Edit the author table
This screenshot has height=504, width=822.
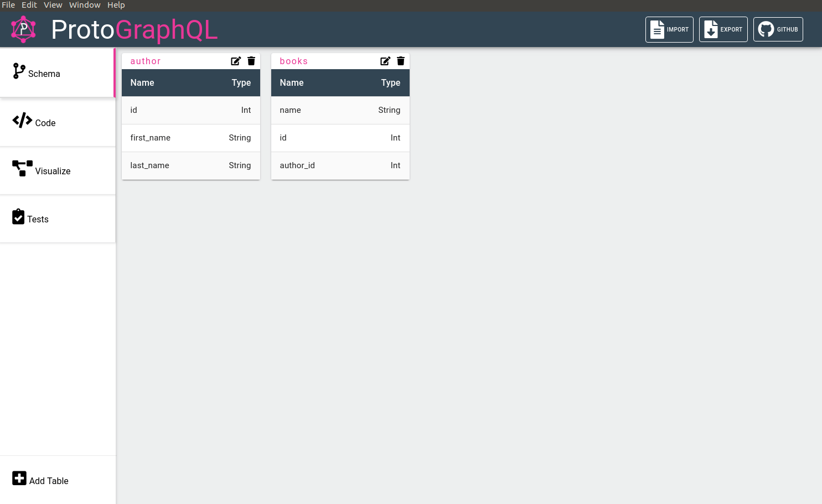point(236,61)
